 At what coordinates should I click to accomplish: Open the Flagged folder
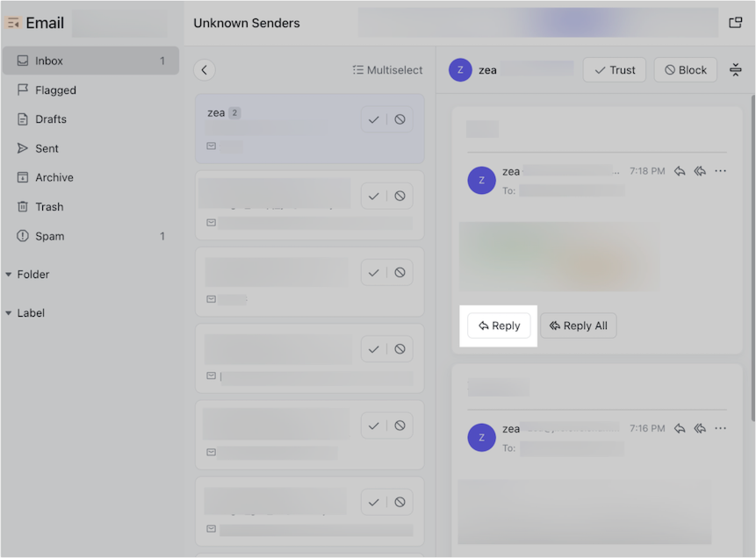tap(90, 90)
